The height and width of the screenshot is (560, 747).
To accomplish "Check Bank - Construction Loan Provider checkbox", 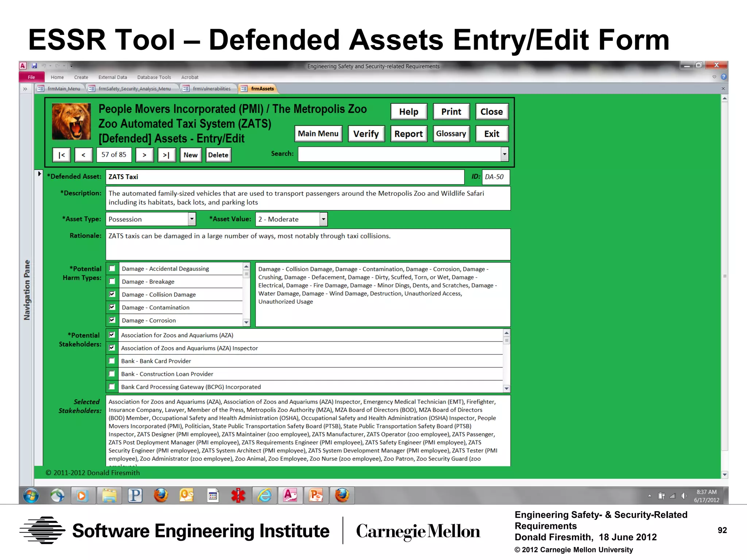I will tap(112, 374).
